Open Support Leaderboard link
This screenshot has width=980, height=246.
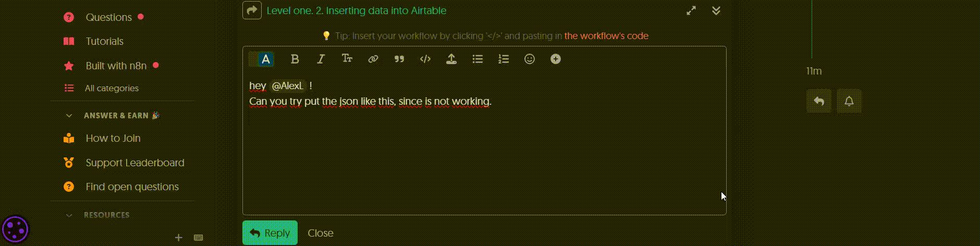point(135,163)
